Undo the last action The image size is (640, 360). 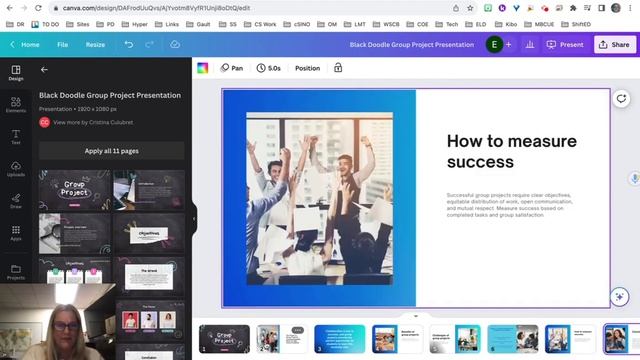click(129, 44)
